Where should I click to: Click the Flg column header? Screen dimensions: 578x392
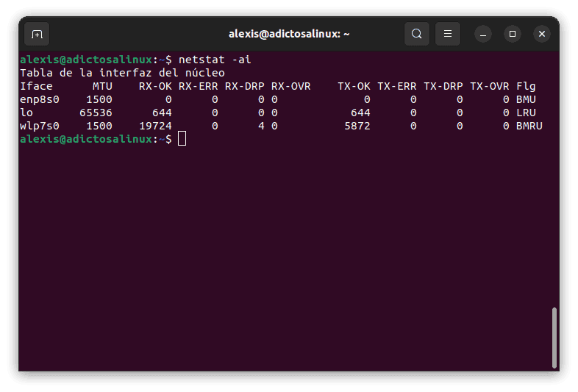526,86
